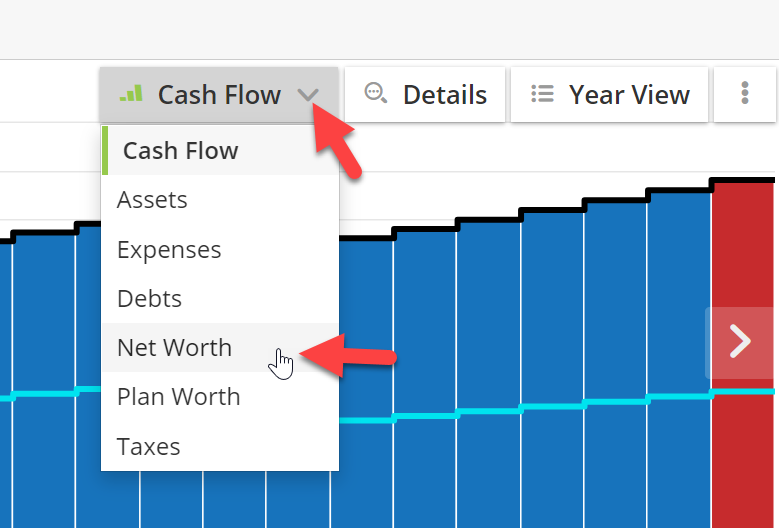
Task: Click the Year View list icon
Action: tap(542, 94)
